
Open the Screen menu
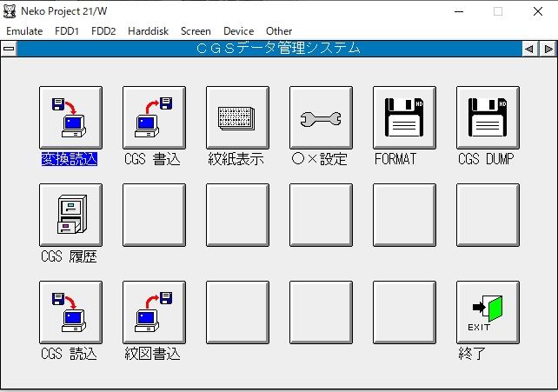pyautogui.click(x=196, y=31)
